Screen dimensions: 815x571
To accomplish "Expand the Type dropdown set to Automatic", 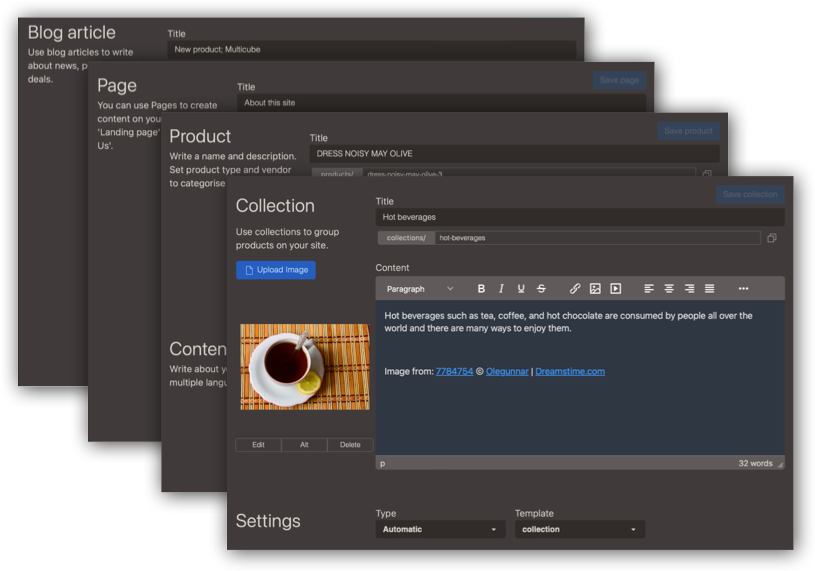I will (440, 529).
